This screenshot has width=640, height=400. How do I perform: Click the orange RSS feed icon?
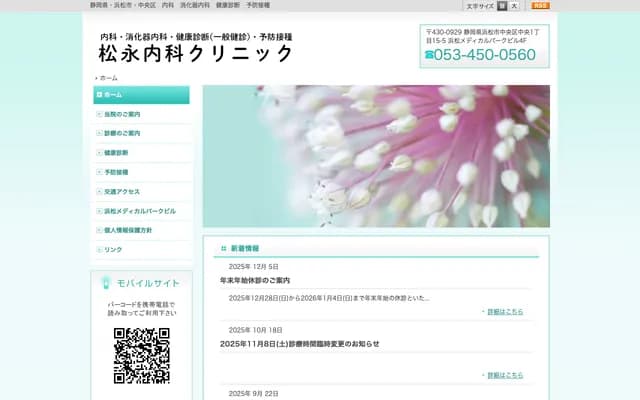click(540, 6)
